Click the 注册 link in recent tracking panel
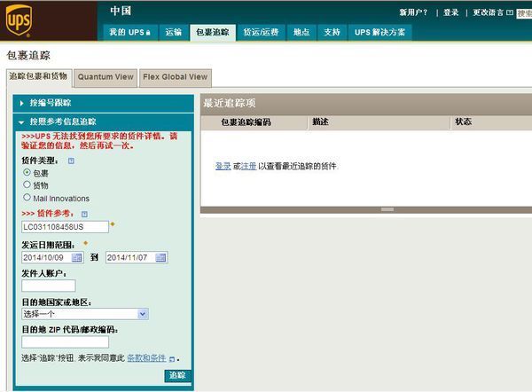This screenshot has height=392, width=532. pyautogui.click(x=248, y=166)
